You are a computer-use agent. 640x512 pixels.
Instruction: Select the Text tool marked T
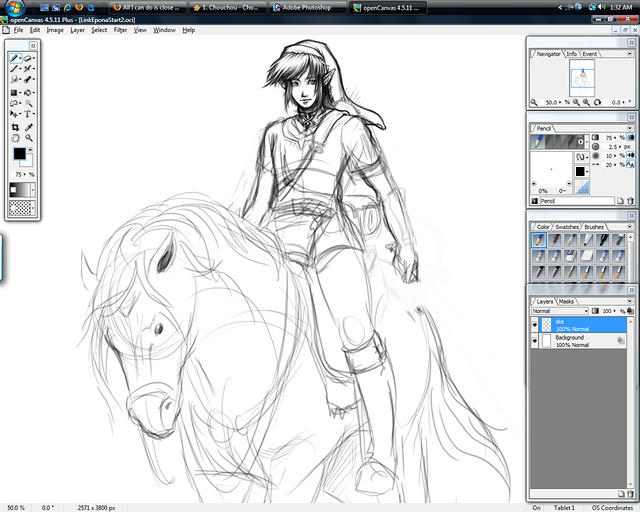[x=27, y=114]
